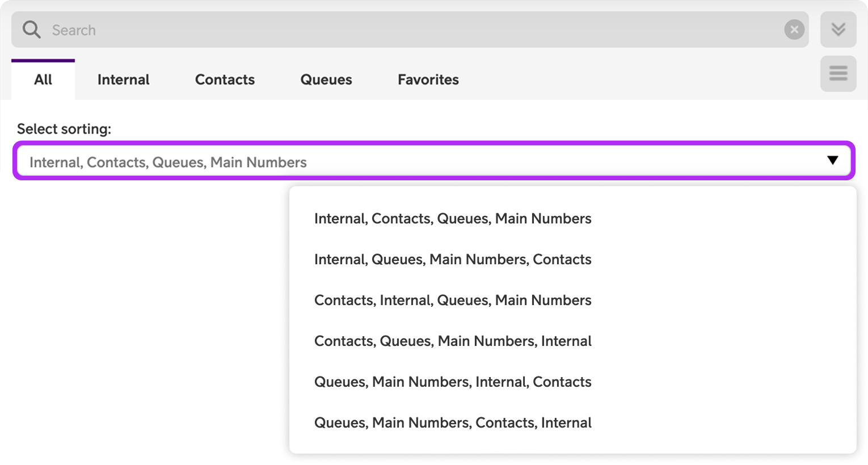Choose "Internal, Contacts, Queues, Main Numbers" list option
The image size is (868, 465).
pos(453,219)
